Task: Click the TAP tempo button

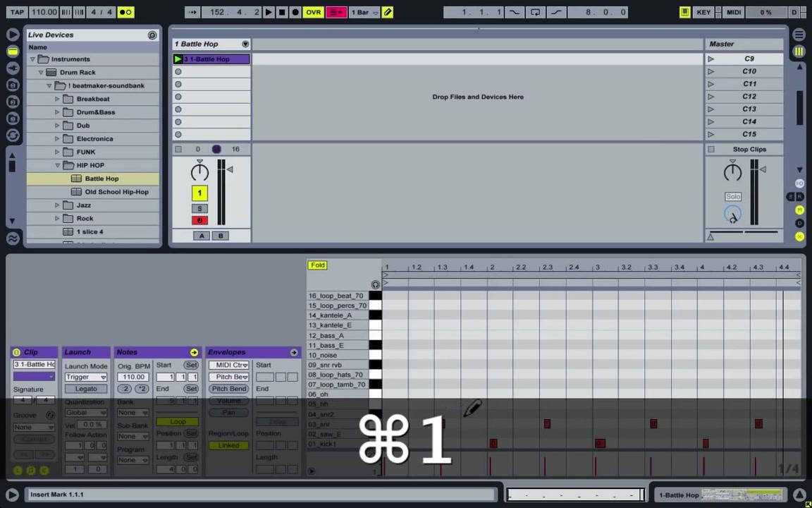Action: 17,12
